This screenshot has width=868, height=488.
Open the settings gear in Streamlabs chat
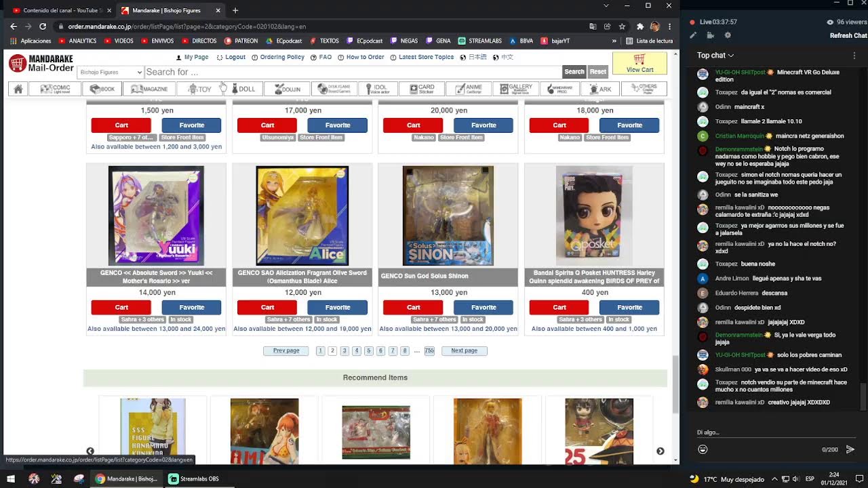[x=728, y=35]
